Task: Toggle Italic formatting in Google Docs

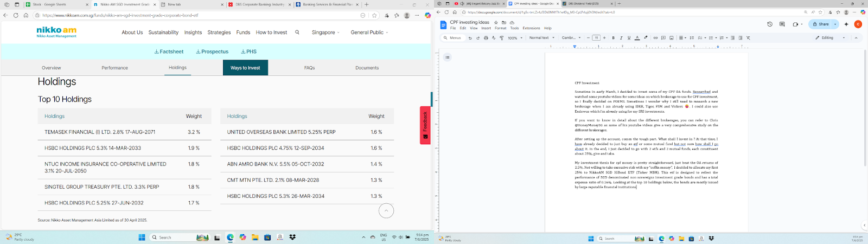Action: click(x=621, y=38)
